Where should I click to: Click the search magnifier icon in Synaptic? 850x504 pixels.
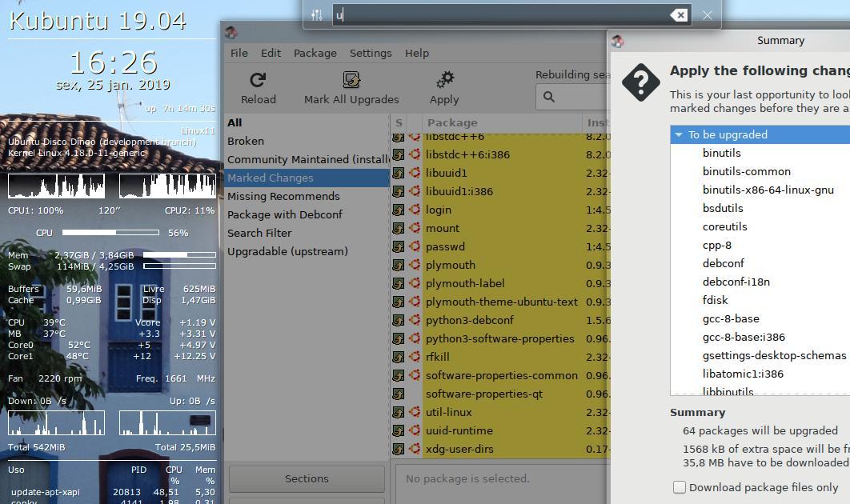click(x=549, y=97)
